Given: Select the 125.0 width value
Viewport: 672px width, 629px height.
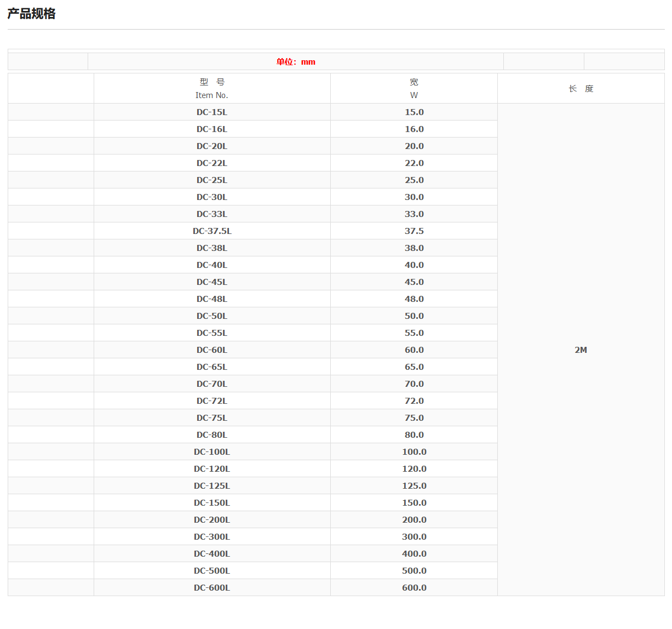Looking at the screenshot, I should click(x=414, y=486).
